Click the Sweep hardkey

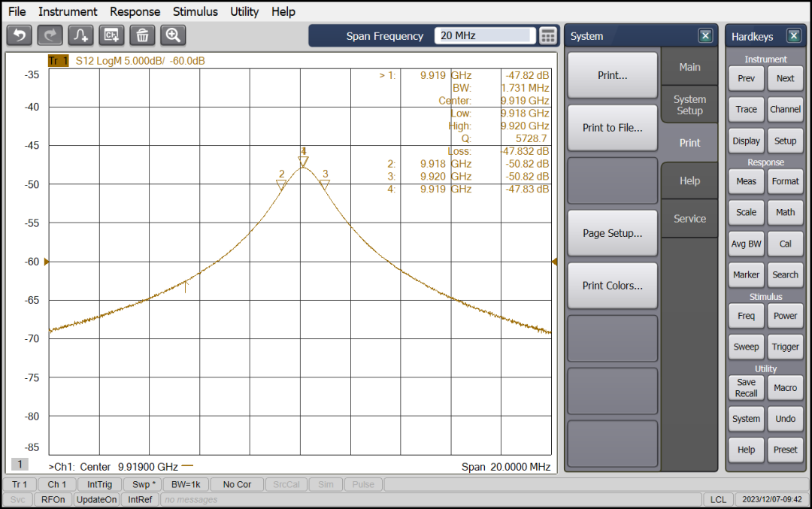(747, 347)
